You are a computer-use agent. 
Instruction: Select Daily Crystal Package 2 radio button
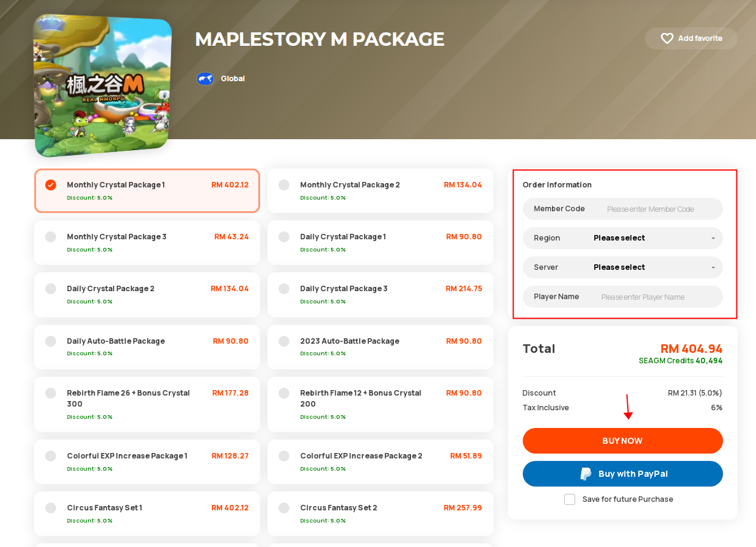[51, 289]
